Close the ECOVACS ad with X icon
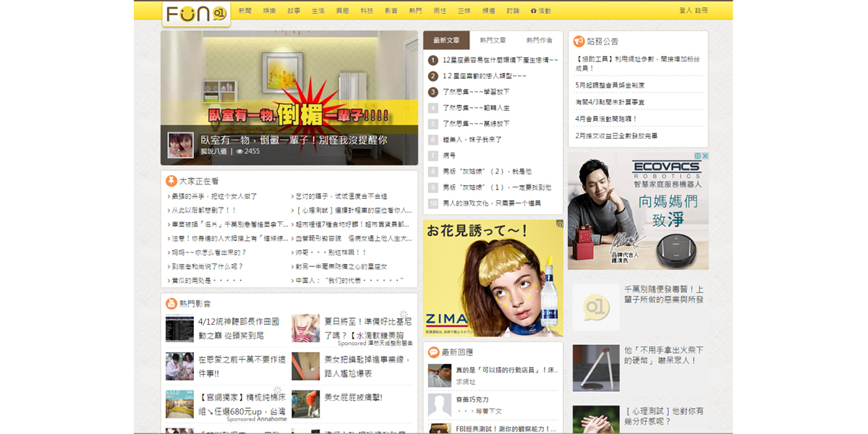The image size is (868, 434). click(x=705, y=156)
